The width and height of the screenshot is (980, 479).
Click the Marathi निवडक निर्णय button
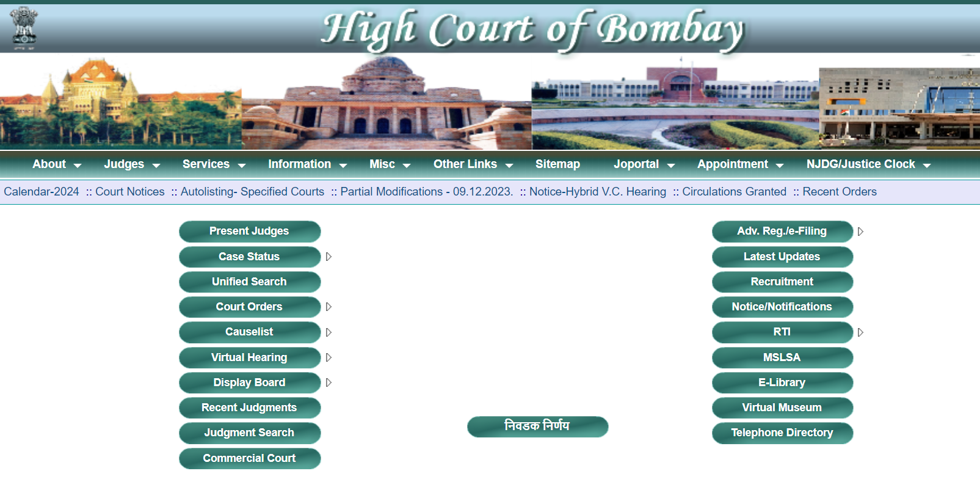point(537,426)
